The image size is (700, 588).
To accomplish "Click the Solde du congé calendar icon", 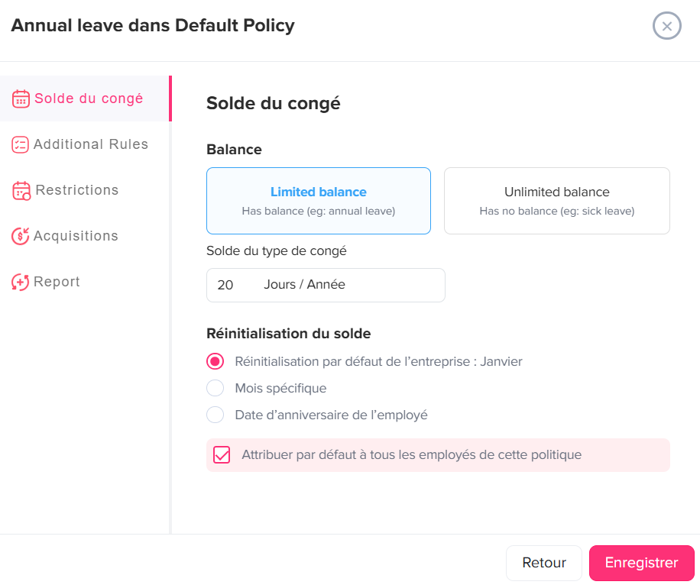I will pos(21,99).
